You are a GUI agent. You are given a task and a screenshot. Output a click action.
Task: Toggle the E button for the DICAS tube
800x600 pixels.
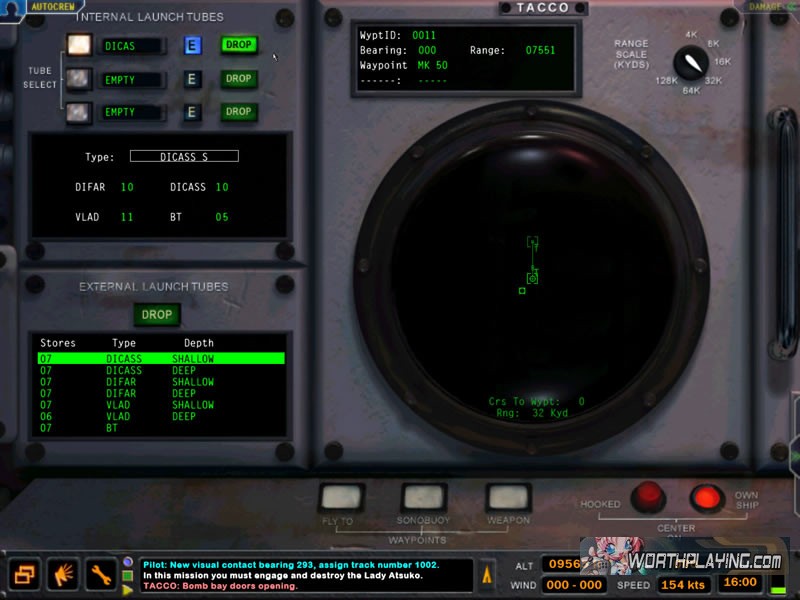click(192, 46)
